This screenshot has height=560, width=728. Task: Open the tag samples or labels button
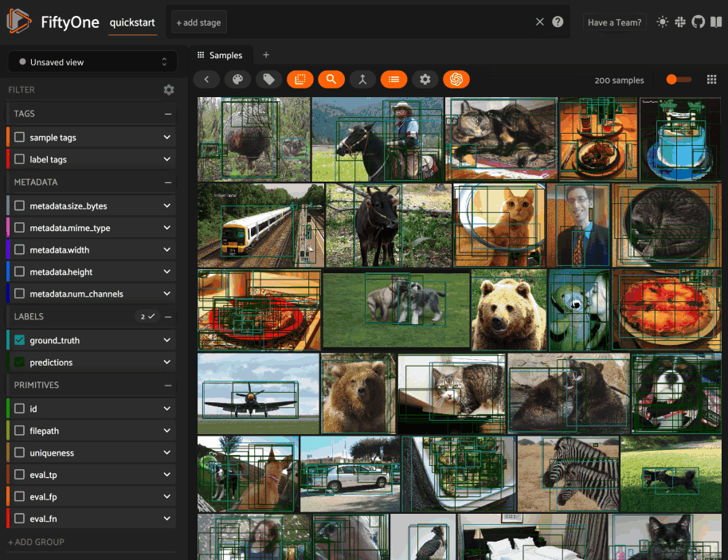coord(269,80)
